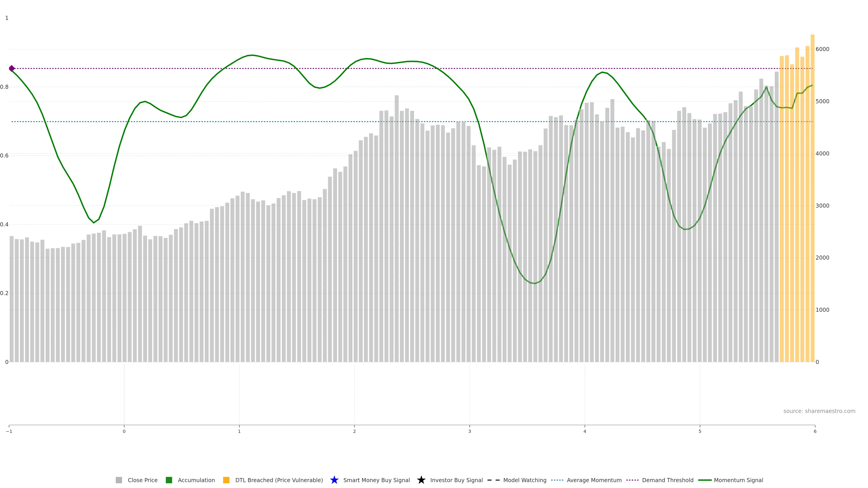The image size is (868, 488).
Task: Click the orange DTL Breached legend square
Action: coord(226,480)
